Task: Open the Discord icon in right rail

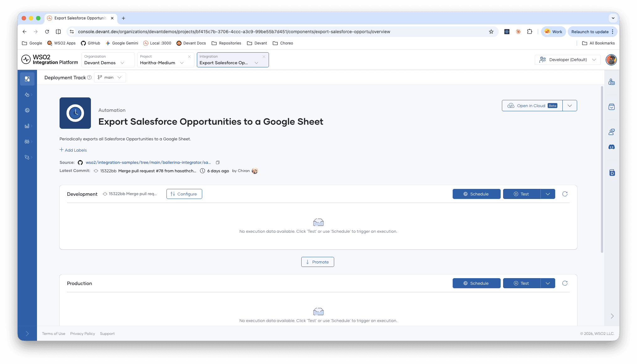Action: click(x=612, y=147)
